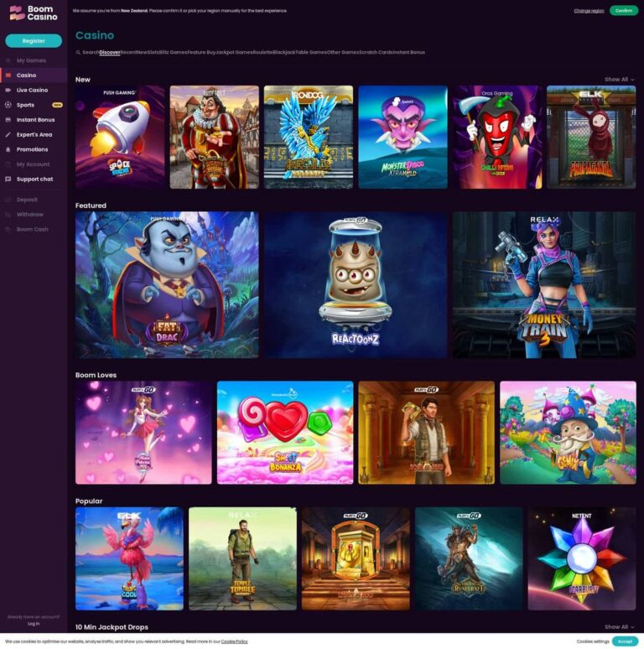This screenshot has height=649, width=644.
Task: Switch to the Jackpot Games tab
Action: [x=234, y=53]
